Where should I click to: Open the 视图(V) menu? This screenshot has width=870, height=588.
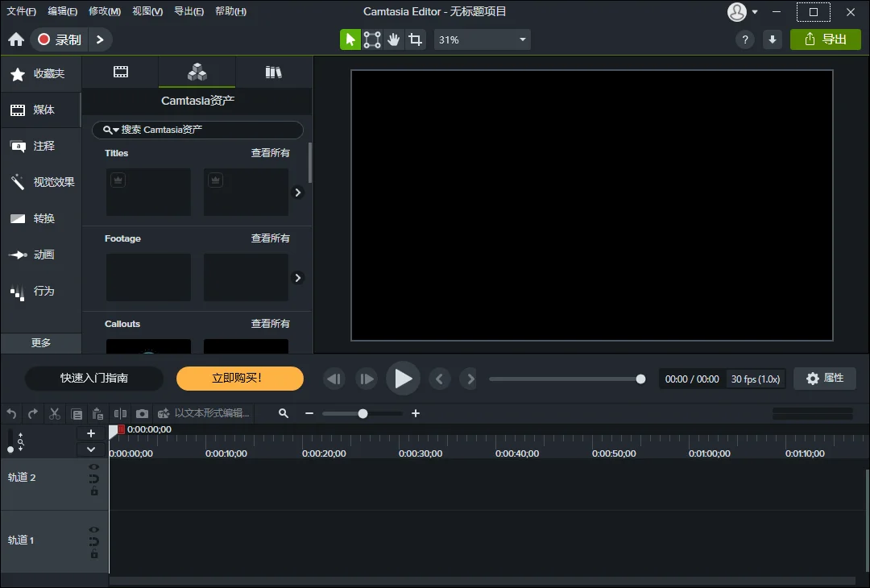(147, 11)
